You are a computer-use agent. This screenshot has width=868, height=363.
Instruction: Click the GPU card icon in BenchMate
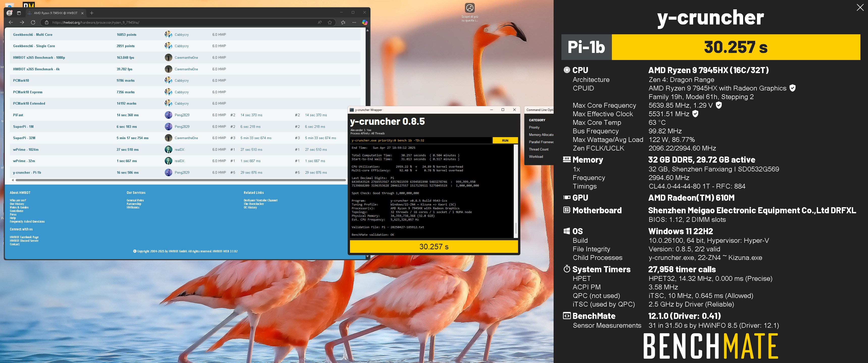click(x=567, y=197)
